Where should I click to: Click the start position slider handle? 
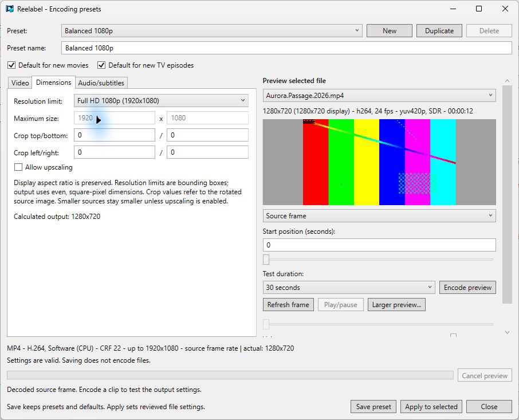[x=266, y=260]
